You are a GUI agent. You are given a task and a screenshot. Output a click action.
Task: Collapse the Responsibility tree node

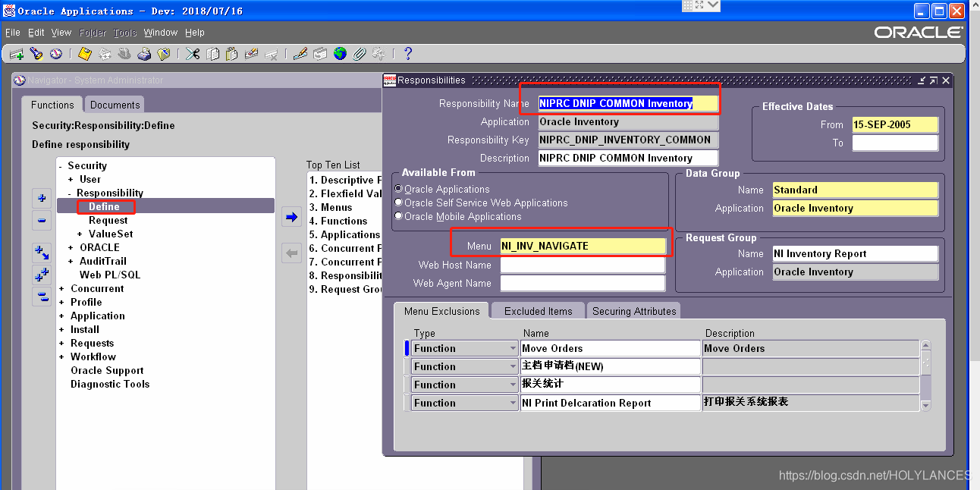coord(70,193)
